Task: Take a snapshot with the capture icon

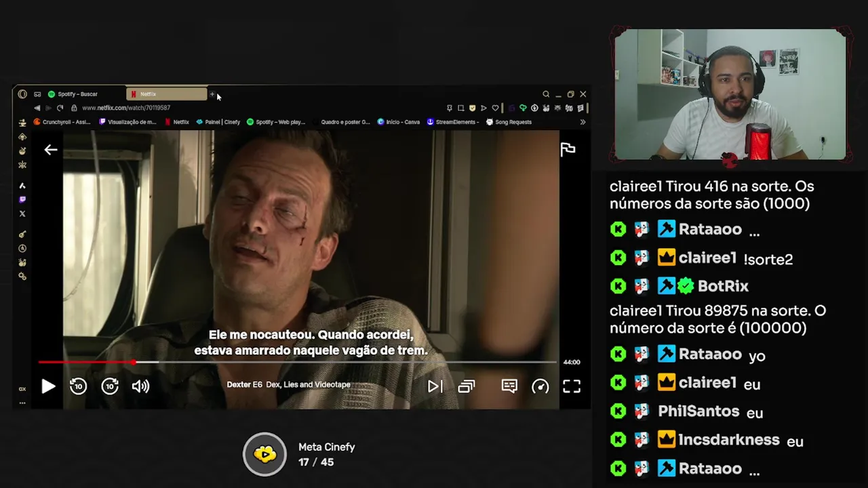Action: (x=460, y=108)
